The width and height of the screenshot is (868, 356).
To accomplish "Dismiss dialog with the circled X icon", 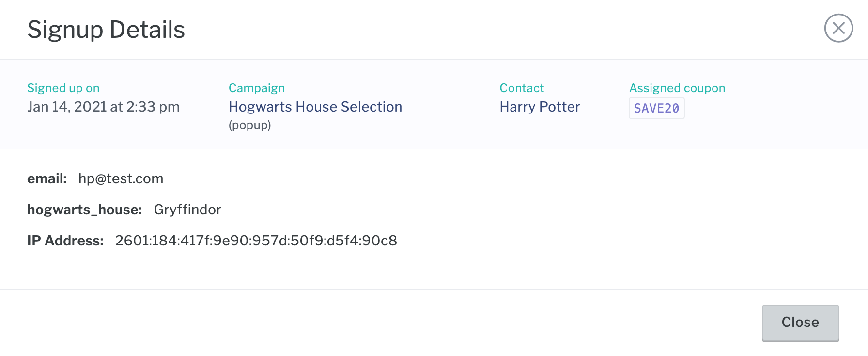I will coord(838,28).
